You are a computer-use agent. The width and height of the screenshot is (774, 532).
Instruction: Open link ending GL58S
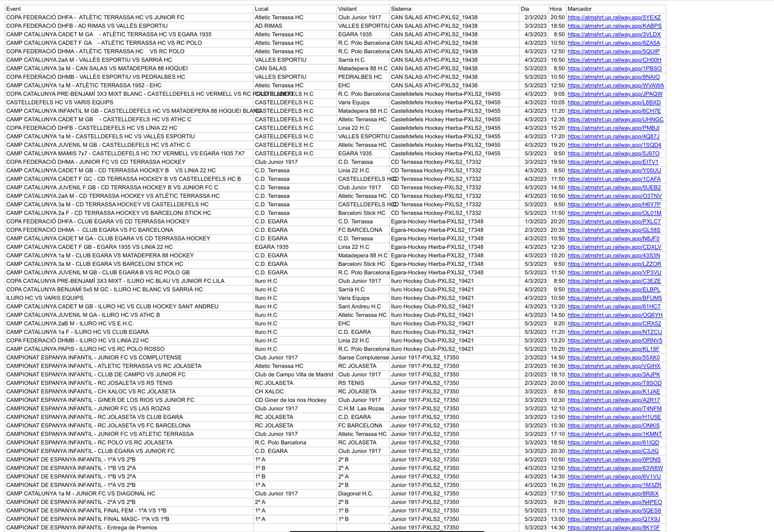614,230
